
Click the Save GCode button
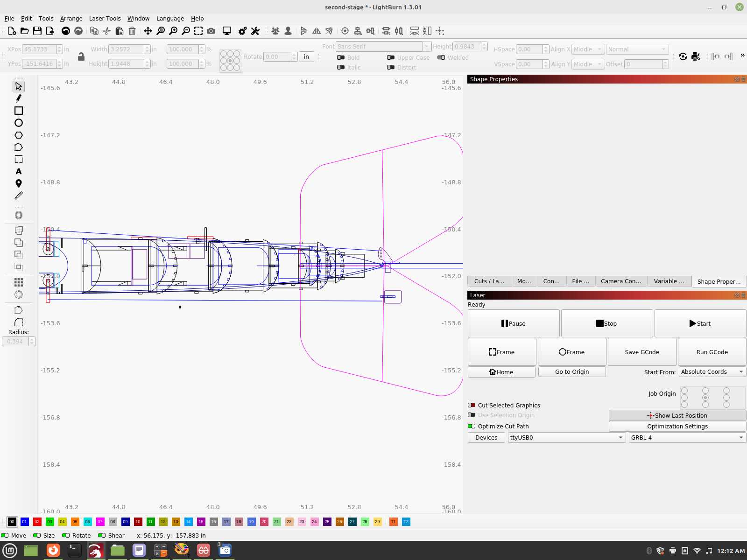point(641,352)
